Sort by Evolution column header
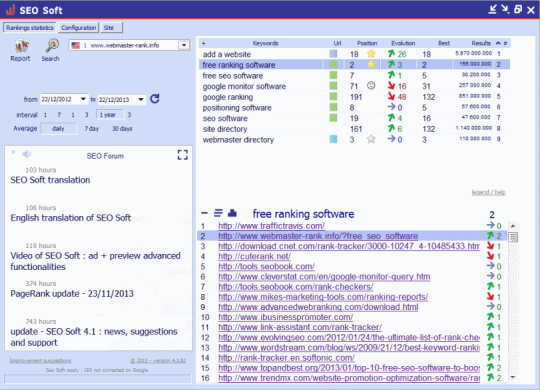The height and width of the screenshot is (390, 540). tap(403, 43)
